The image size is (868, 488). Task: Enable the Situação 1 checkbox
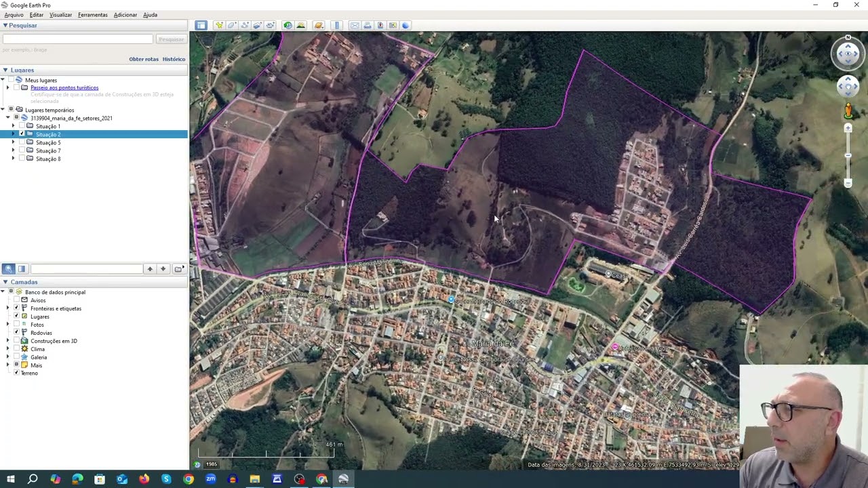click(x=22, y=126)
